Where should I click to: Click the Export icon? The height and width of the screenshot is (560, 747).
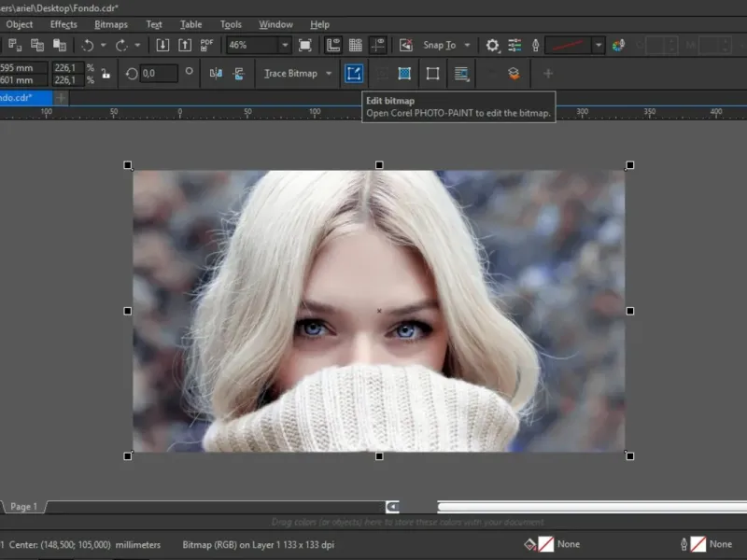[184, 45]
